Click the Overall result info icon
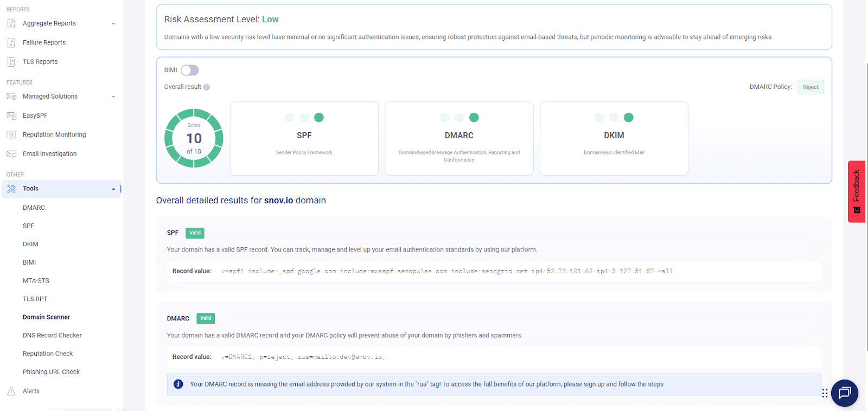The image size is (868, 411). [x=207, y=87]
